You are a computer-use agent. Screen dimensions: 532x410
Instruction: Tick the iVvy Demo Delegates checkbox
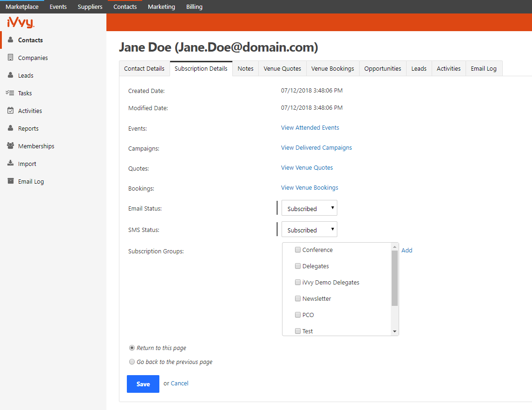tap(297, 282)
